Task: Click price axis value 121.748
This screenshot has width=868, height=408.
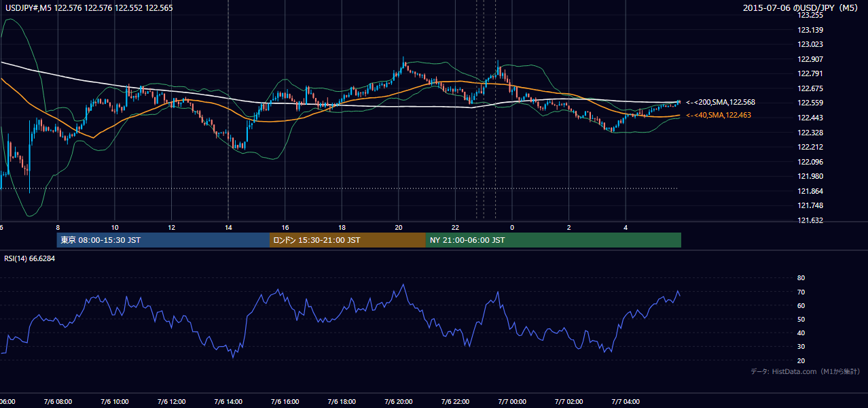Action: 811,205
